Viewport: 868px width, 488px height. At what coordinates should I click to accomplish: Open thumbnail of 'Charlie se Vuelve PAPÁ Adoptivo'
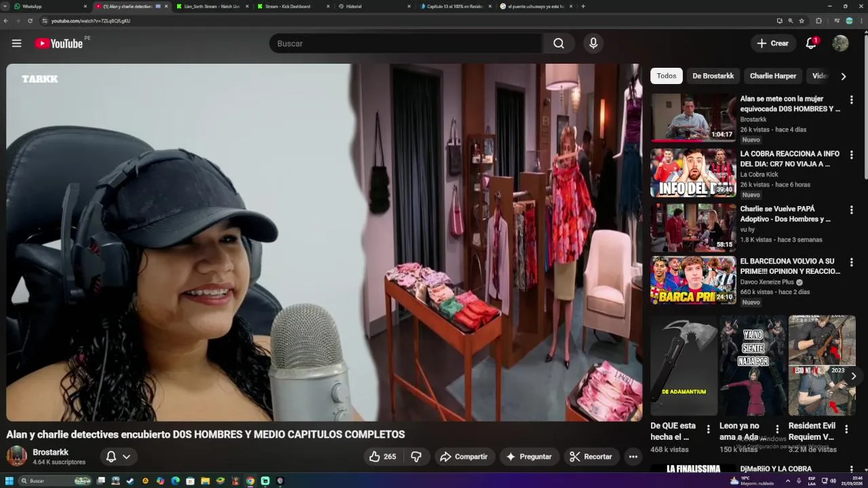[x=693, y=228]
